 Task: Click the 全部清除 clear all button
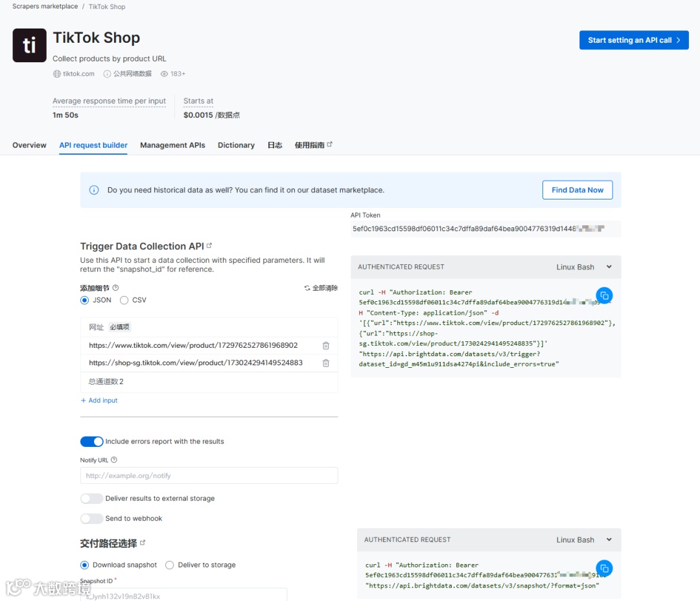321,288
